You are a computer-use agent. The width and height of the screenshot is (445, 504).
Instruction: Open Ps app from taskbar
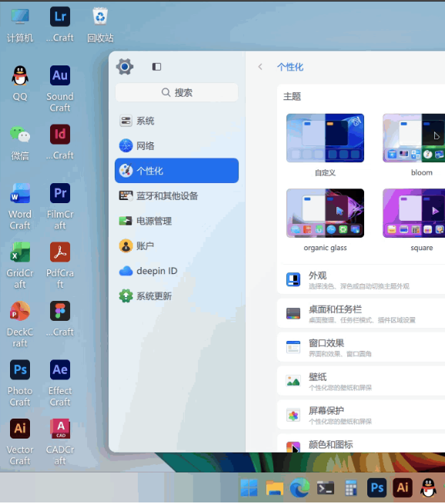(x=376, y=488)
